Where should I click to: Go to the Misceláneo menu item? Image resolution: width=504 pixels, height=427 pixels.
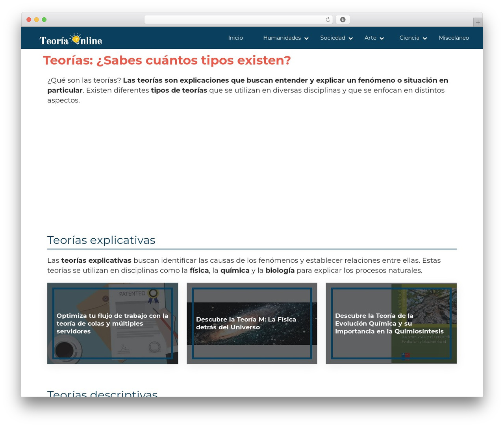[x=454, y=38]
